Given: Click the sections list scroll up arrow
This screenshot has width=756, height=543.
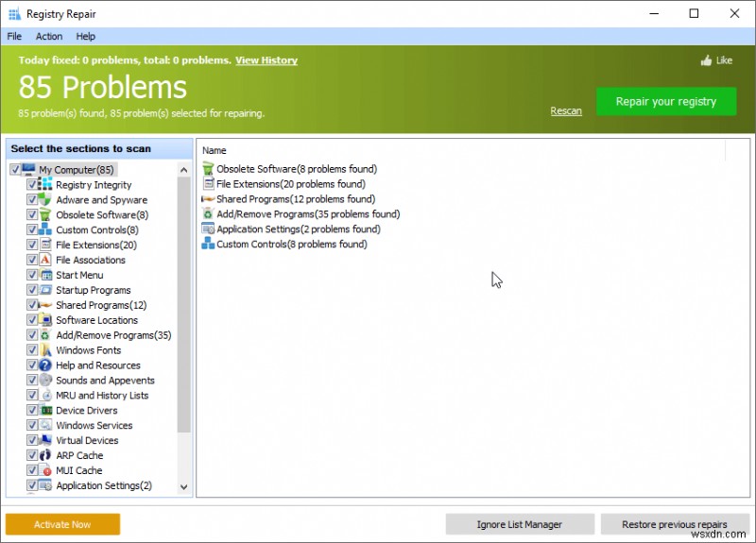Looking at the screenshot, I should coord(183,170).
